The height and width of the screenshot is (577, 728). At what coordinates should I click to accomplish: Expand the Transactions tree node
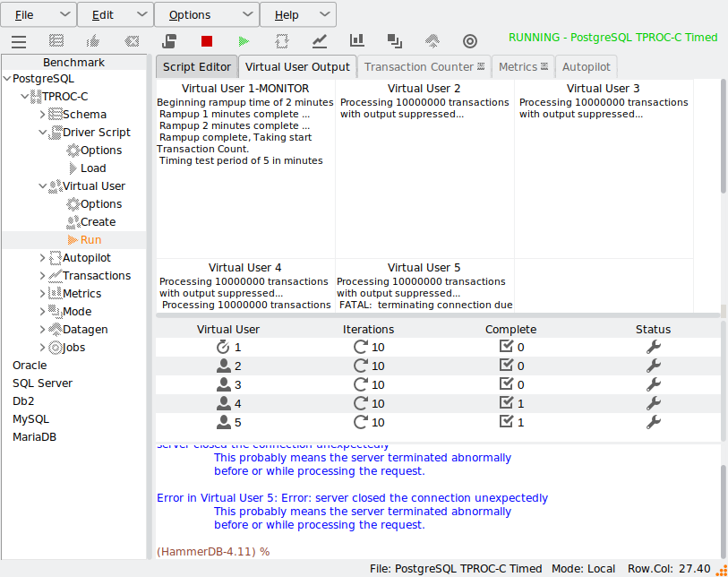pos(42,276)
